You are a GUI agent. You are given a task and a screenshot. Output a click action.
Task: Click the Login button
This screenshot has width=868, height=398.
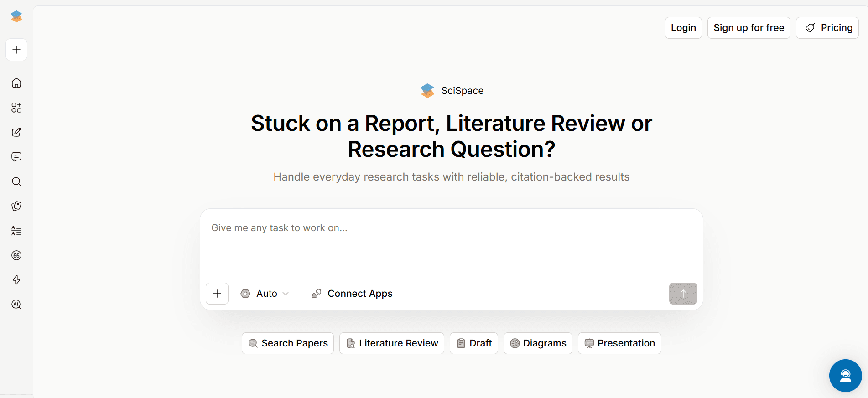click(x=683, y=28)
